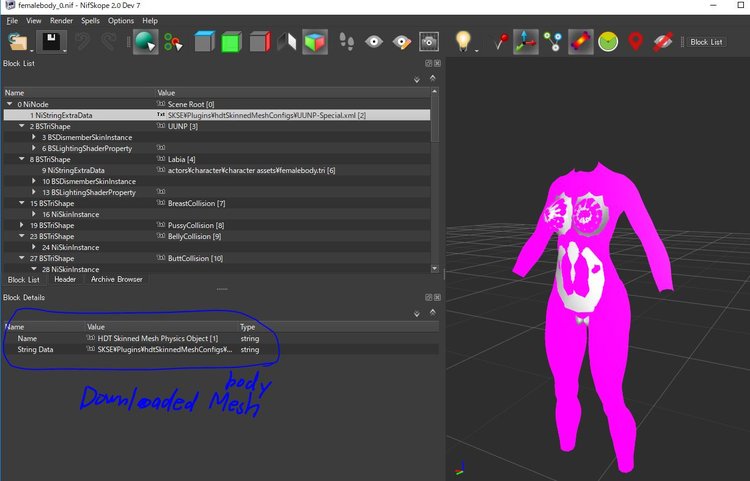The height and width of the screenshot is (481, 750).
Task: Switch to the Header tab
Action: coord(65,279)
